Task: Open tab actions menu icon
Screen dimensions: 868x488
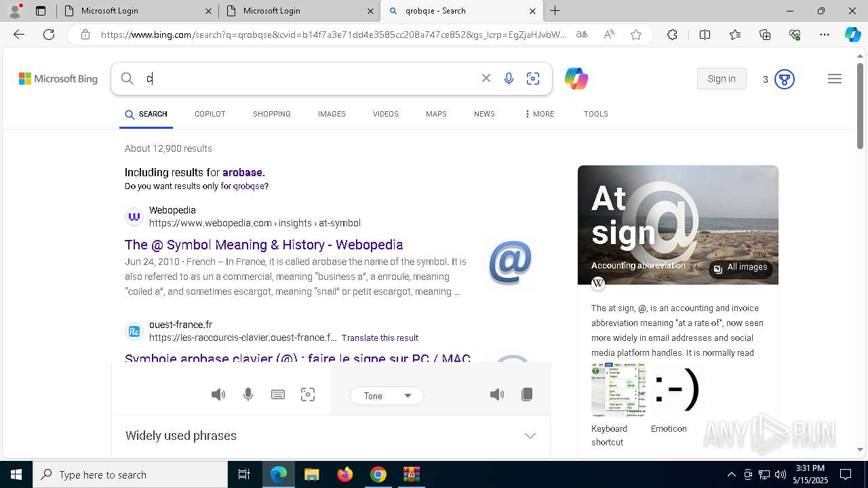Action: pyautogui.click(x=41, y=11)
